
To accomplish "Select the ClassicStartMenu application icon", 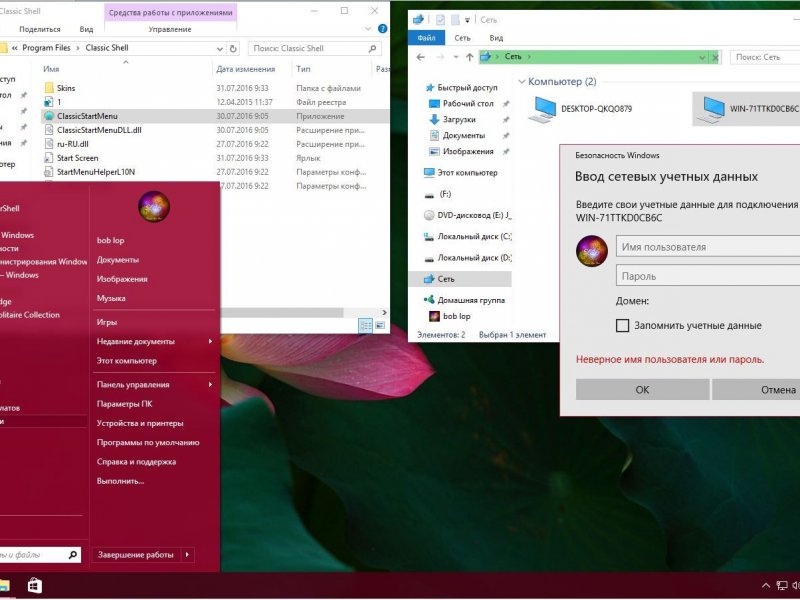I will pyautogui.click(x=49, y=116).
